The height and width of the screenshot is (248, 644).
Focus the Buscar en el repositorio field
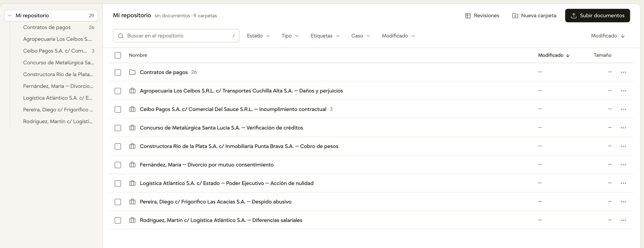[x=176, y=36]
